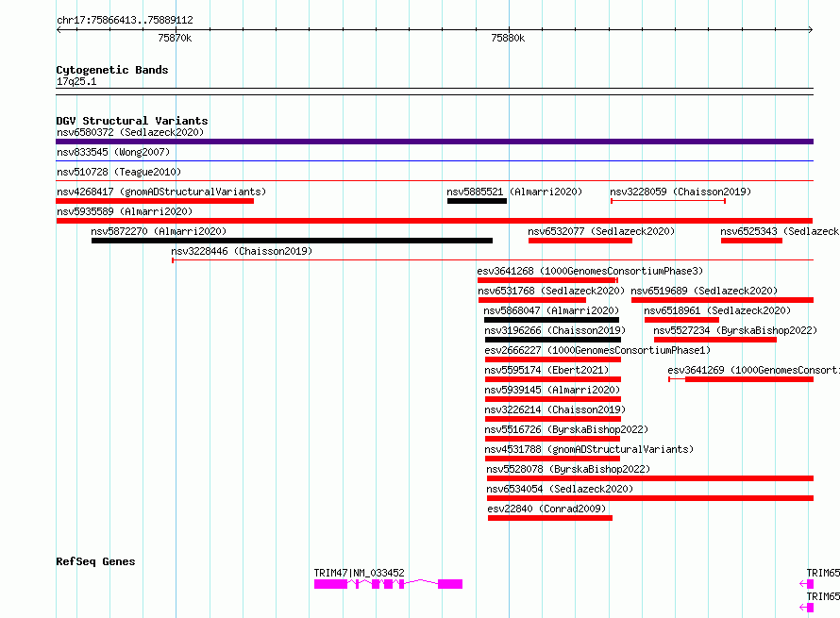Click the 17q25.1 band label
This screenshot has width=840, height=618.
click(76, 81)
